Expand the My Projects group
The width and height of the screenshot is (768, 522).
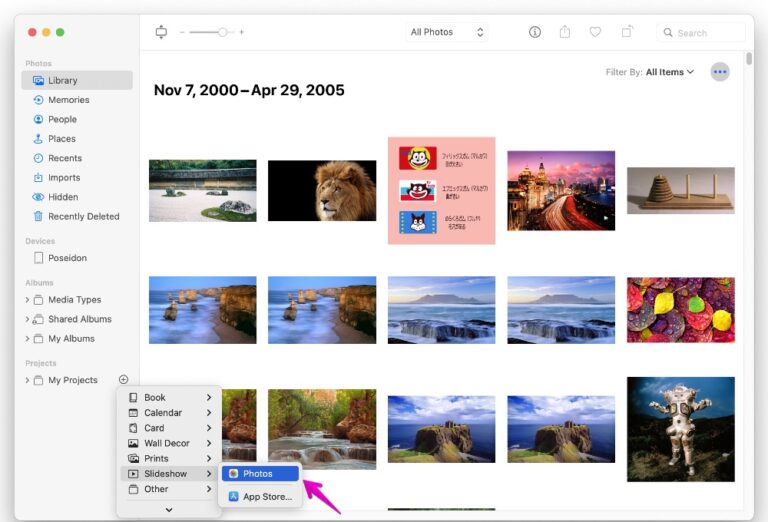pyautogui.click(x=27, y=380)
